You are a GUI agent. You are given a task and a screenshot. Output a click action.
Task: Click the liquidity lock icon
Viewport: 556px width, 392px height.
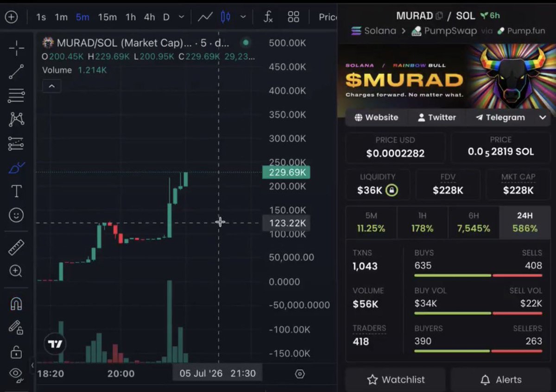[392, 190]
